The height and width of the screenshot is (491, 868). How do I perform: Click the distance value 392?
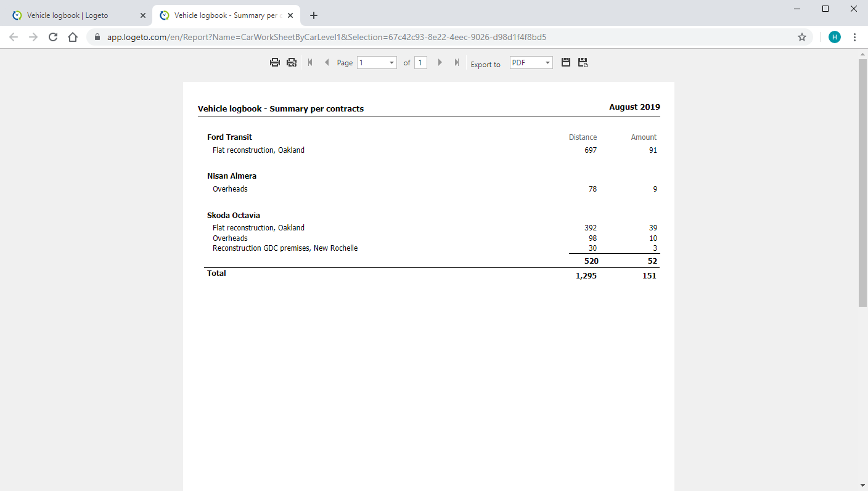click(x=591, y=228)
